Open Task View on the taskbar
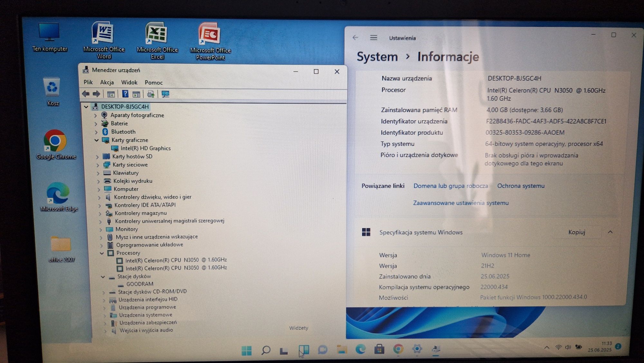The image size is (644, 363). click(284, 350)
